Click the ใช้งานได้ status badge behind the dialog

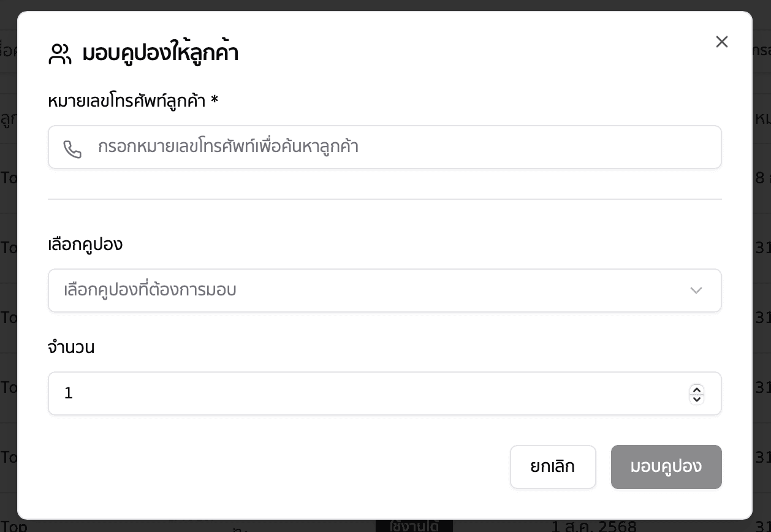[414, 526]
